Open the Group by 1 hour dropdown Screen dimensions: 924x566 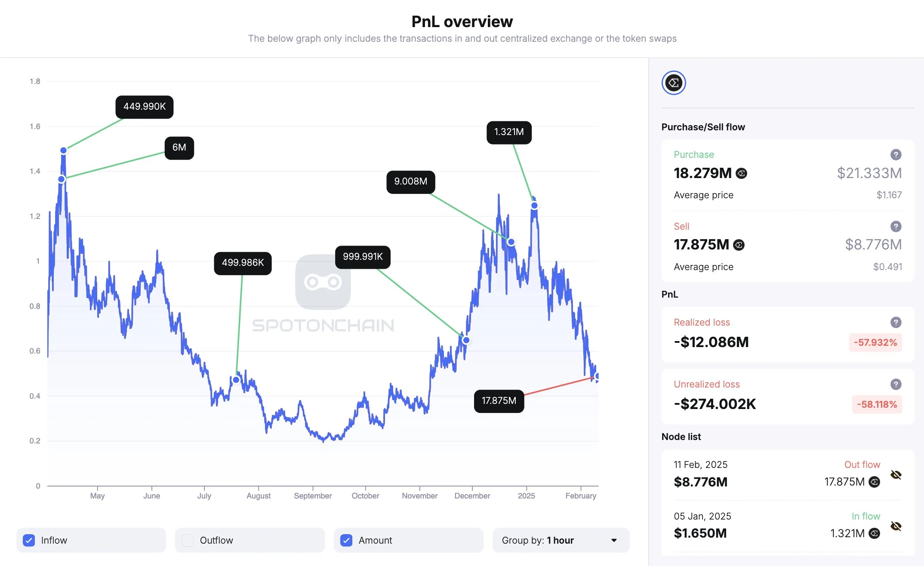(561, 540)
